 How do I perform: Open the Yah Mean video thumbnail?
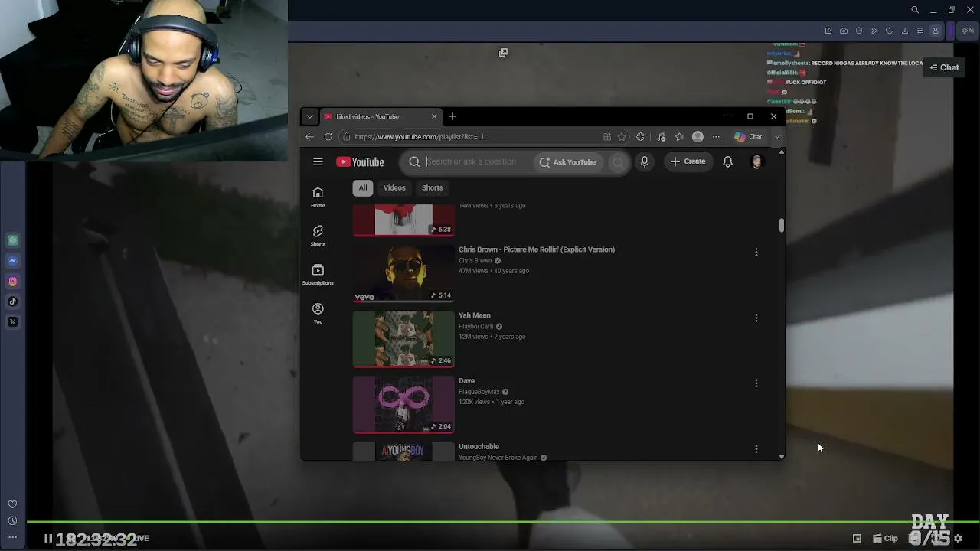click(403, 339)
